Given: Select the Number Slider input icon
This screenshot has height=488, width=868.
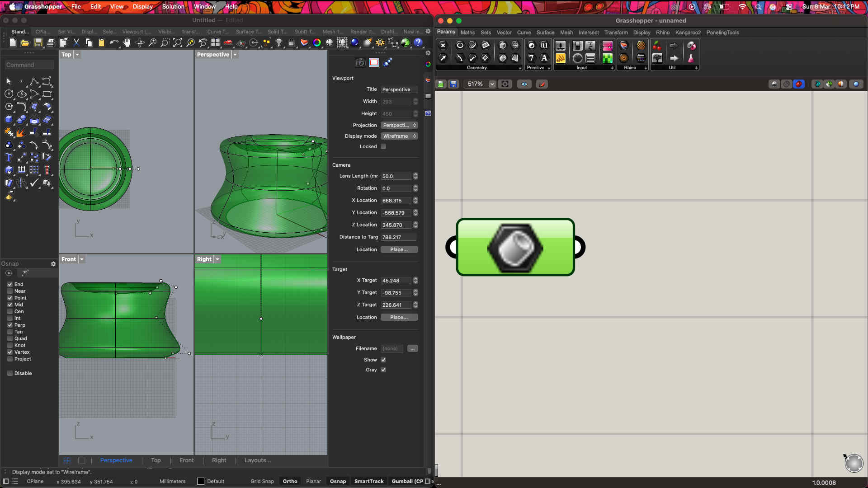Looking at the screenshot, I should coord(561,46).
